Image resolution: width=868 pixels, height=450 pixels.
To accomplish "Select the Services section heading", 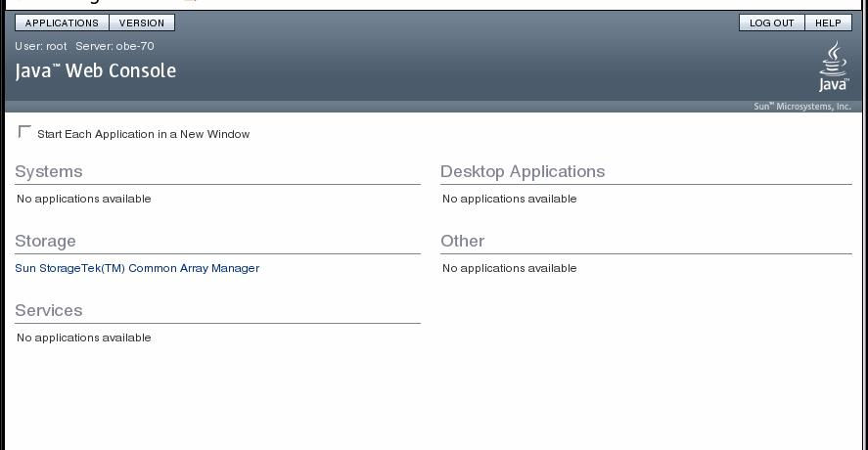I will (x=49, y=310).
